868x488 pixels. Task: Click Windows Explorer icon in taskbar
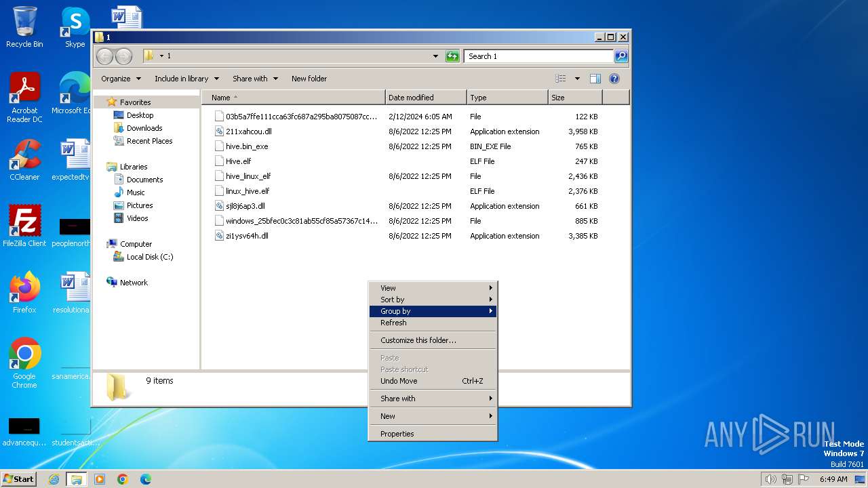tap(77, 479)
